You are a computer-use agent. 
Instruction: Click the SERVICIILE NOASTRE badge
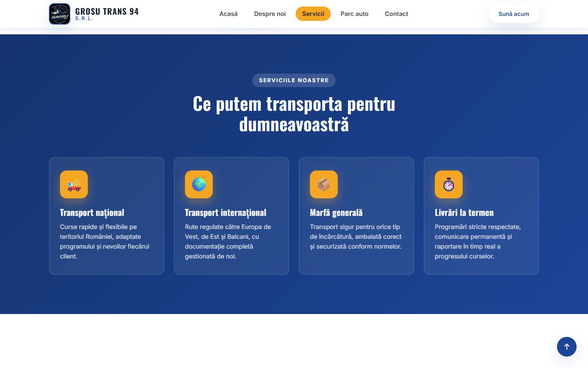click(294, 80)
